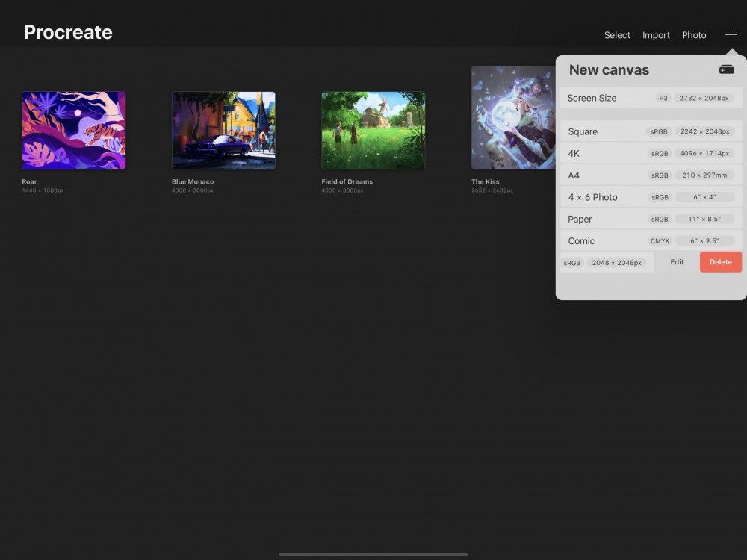Choose the 4K canvas preset
This screenshot has width=747, height=560.
[651, 153]
